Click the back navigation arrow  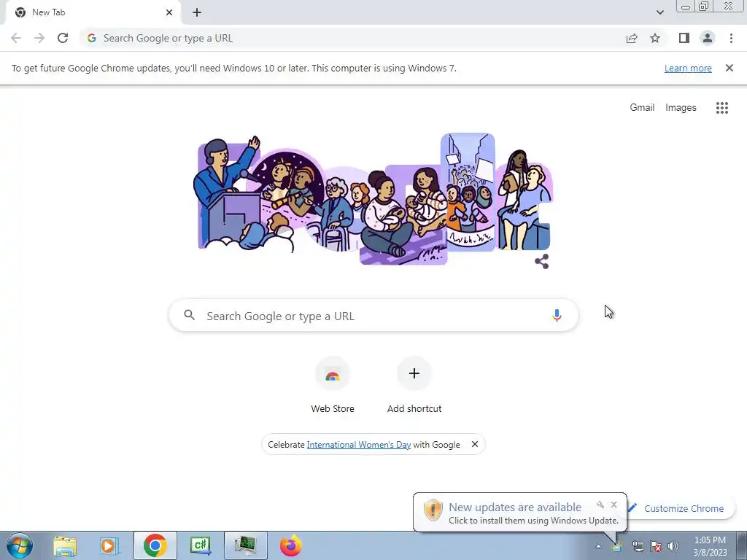click(x=16, y=38)
